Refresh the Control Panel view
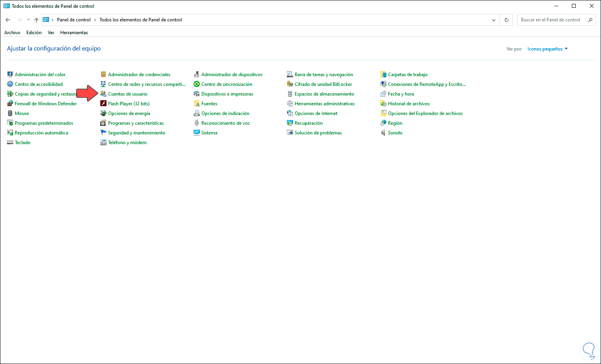The image size is (601, 364). pyautogui.click(x=506, y=20)
